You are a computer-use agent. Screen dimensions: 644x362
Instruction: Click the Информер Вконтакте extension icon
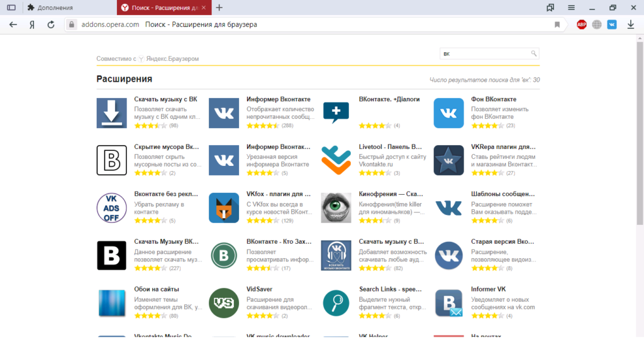coord(224,113)
